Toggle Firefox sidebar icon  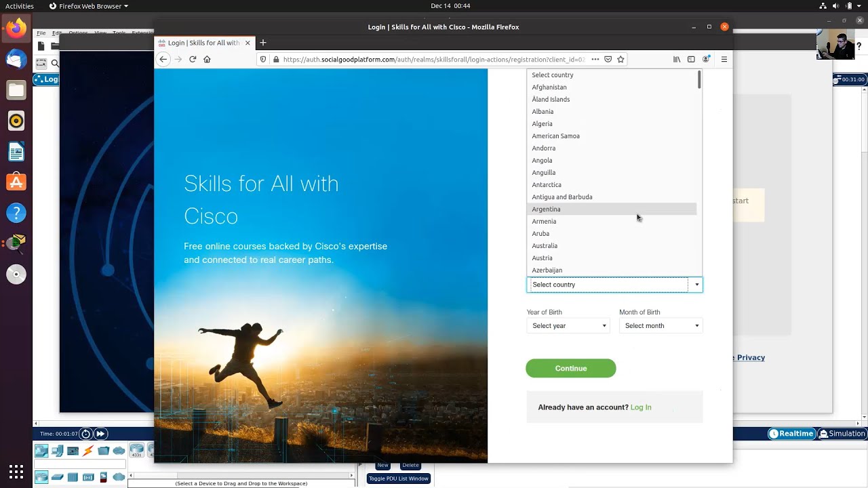691,59
